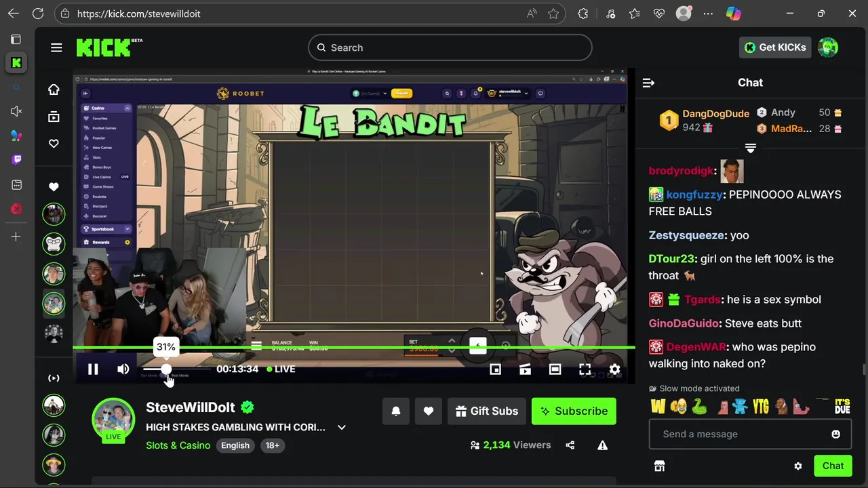Expand the stream title chevron
Viewport: 868px width, 488px height.
342,427
